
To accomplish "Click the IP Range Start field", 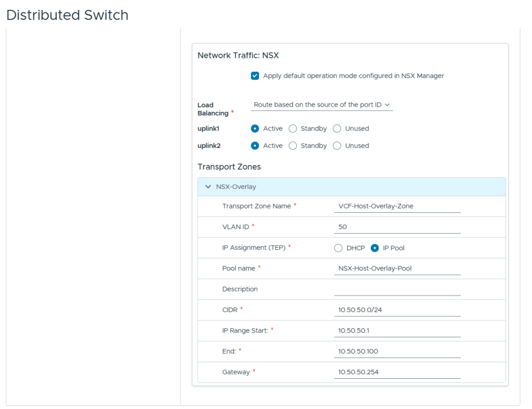I will point(397,331).
